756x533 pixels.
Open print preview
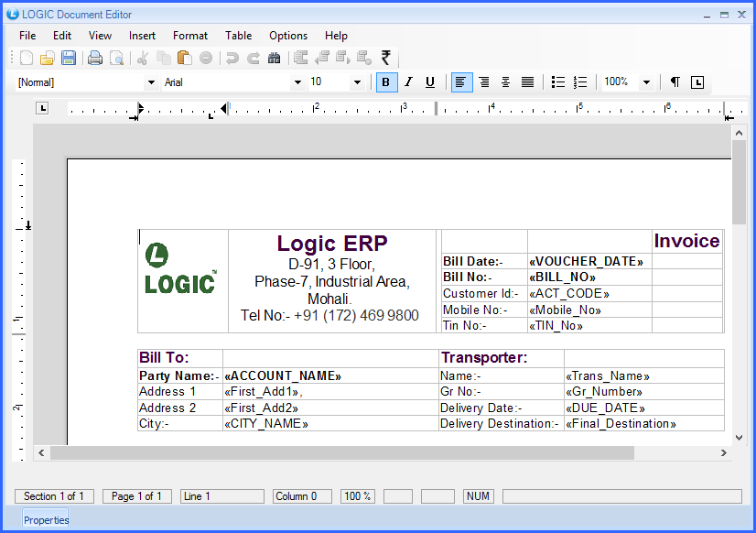point(116,58)
